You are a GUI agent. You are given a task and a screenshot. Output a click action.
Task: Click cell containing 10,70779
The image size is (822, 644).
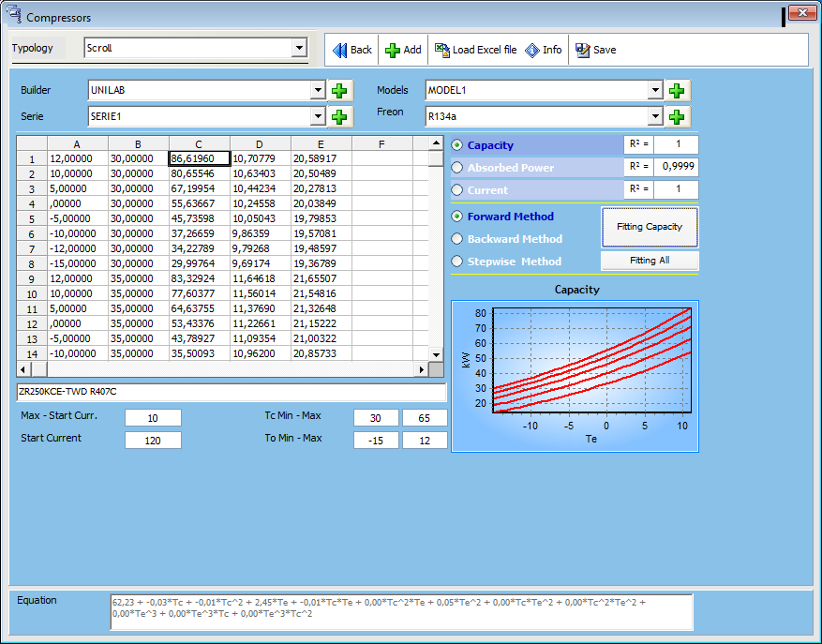260,158
